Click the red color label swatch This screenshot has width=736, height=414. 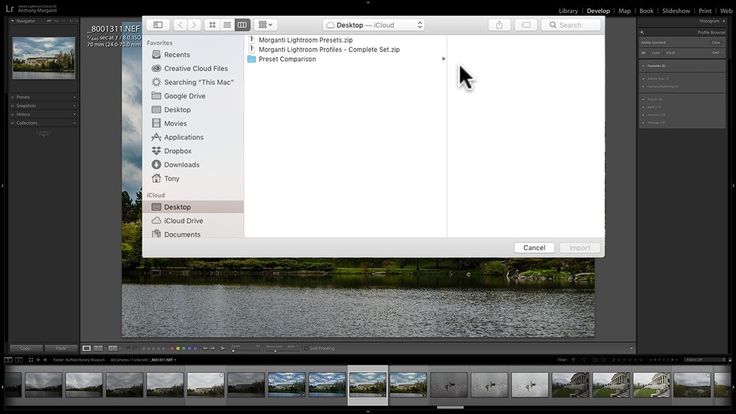[172, 348]
